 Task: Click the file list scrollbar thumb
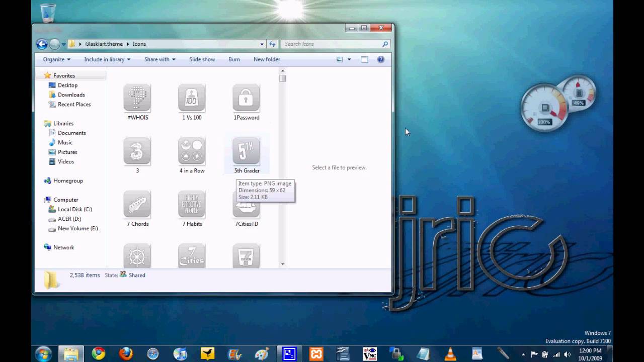point(282,78)
